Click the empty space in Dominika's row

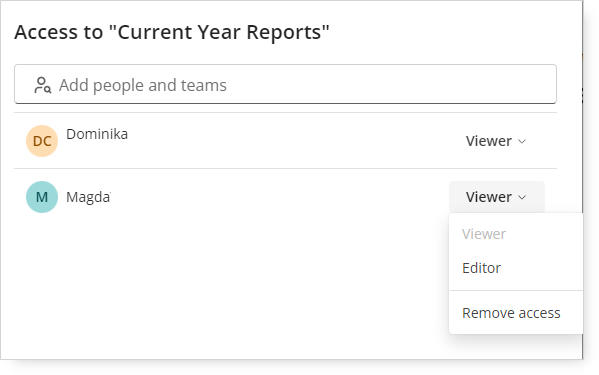click(x=290, y=141)
